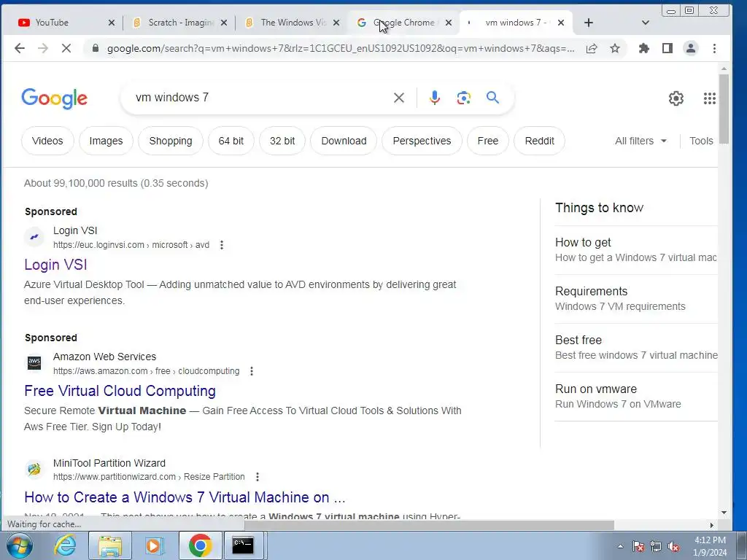Open the site security lock info

click(96, 48)
